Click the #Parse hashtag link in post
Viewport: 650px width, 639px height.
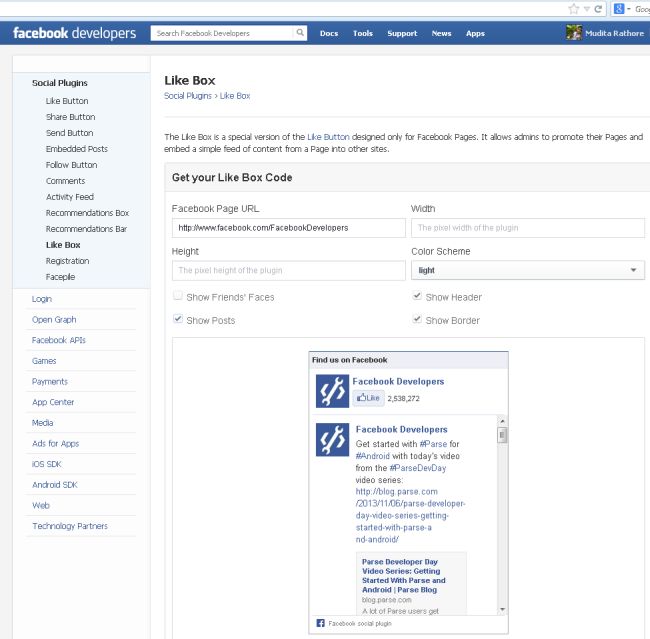[x=433, y=444]
